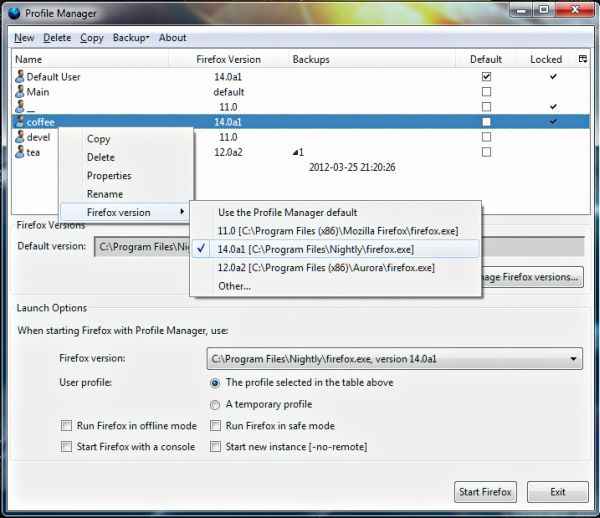Click the Start Firefox button
This screenshot has height=518, width=600.
pyautogui.click(x=485, y=492)
